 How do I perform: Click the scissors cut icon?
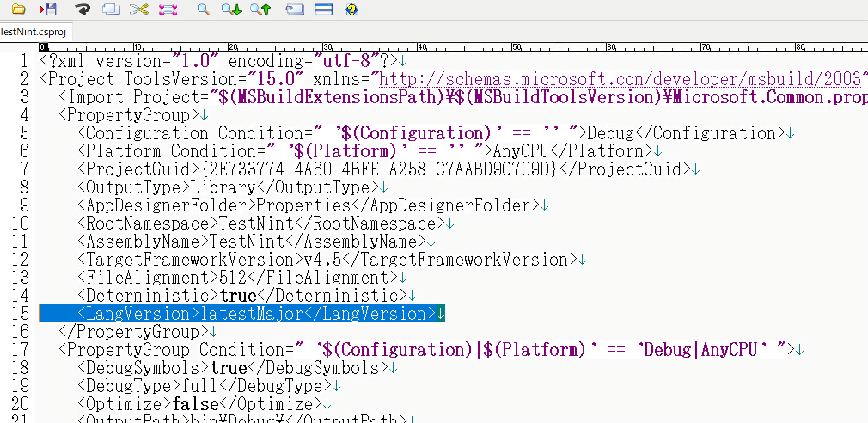click(139, 9)
